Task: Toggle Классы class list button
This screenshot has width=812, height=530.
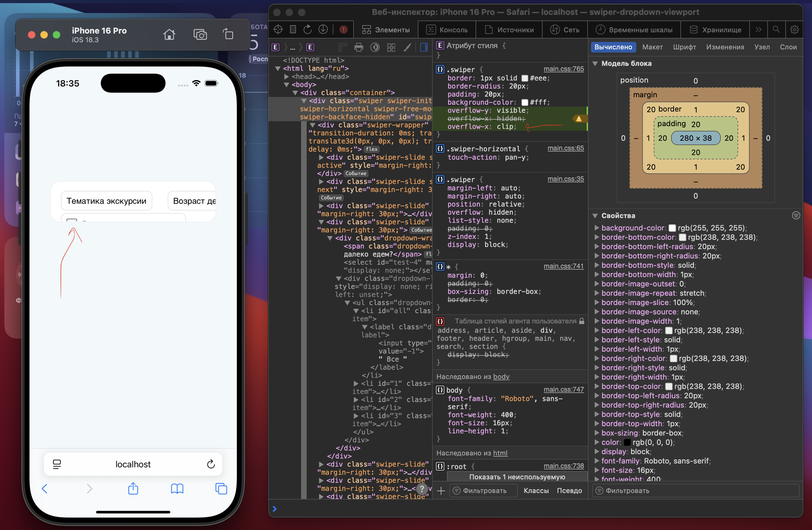Action: (x=536, y=491)
